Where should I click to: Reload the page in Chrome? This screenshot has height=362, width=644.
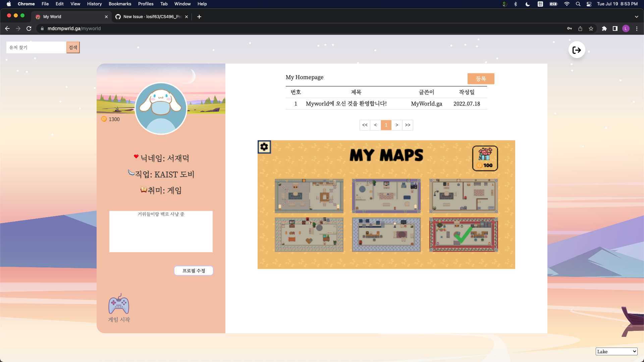(29, 28)
